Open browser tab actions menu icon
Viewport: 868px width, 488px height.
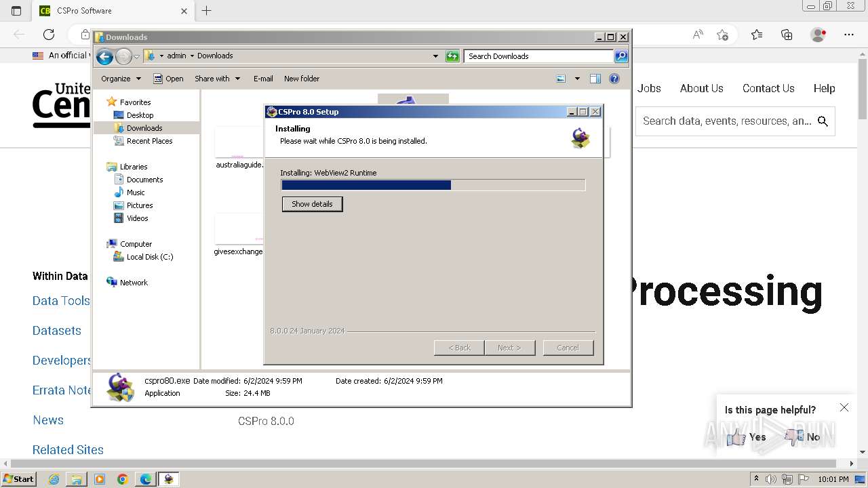16,11
